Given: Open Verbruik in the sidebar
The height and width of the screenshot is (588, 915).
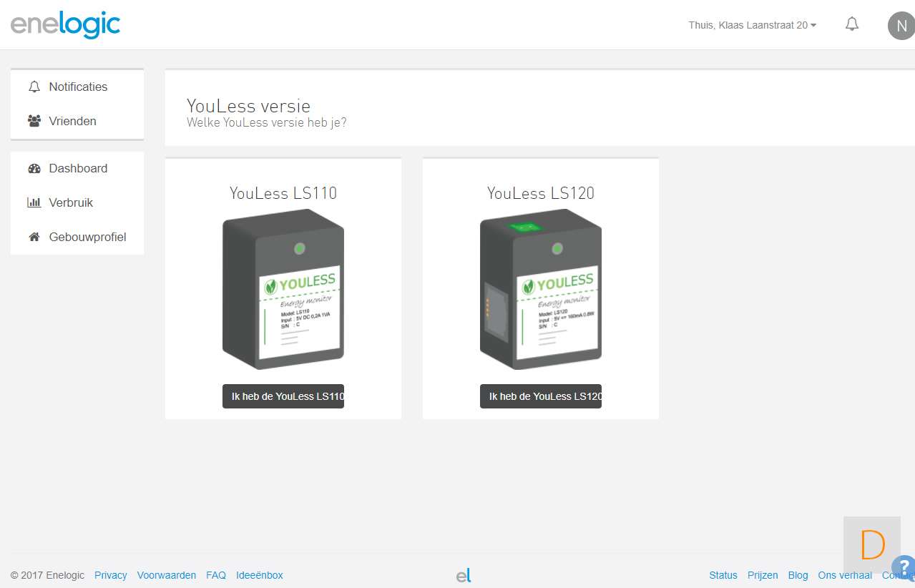Looking at the screenshot, I should 77,203.
